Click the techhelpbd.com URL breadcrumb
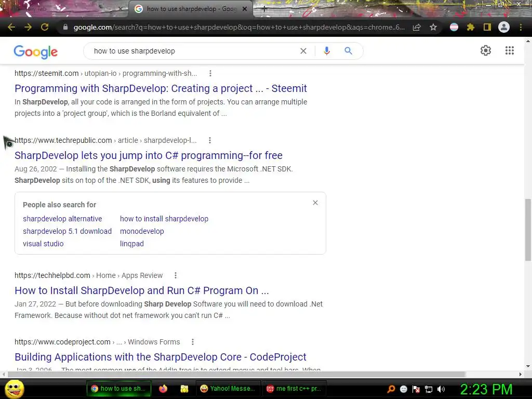532x399 pixels. tap(88, 275)
